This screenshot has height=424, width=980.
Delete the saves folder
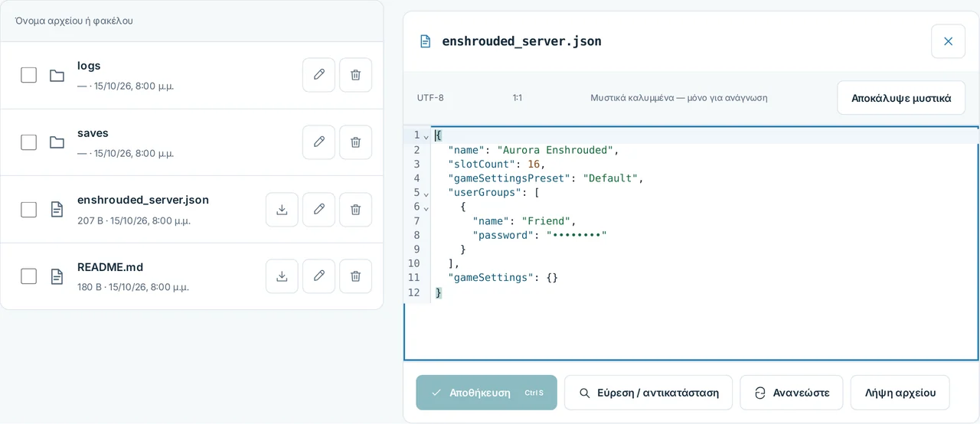coord(355,142)
